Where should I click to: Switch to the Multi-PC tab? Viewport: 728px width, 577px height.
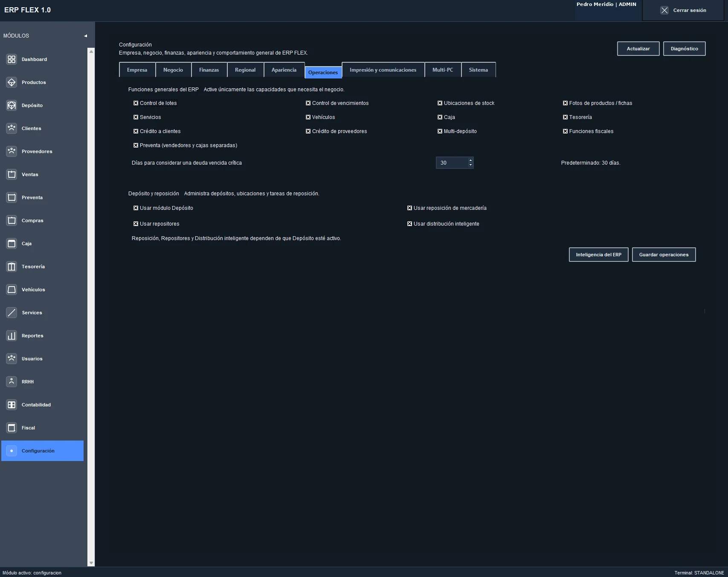[443, 70]
